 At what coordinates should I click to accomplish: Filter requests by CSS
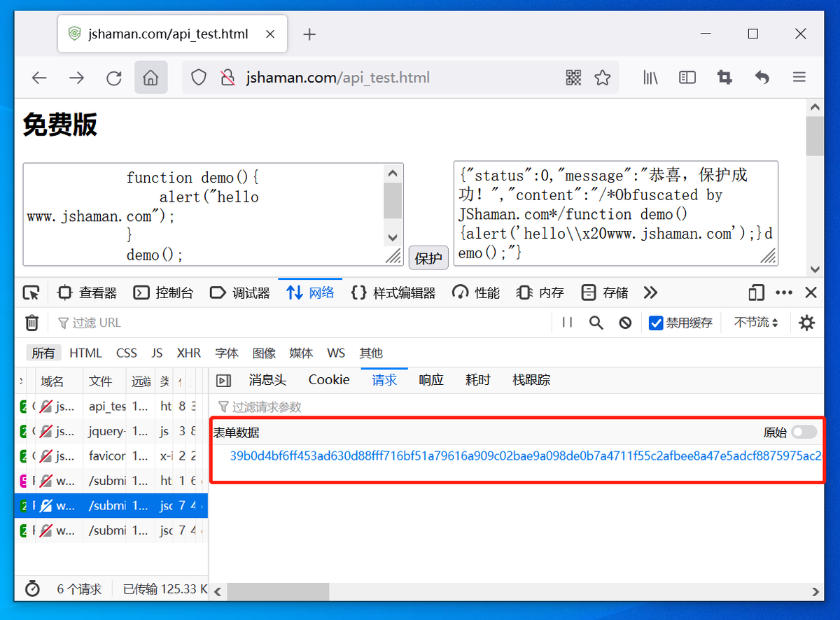click(127, 353)
